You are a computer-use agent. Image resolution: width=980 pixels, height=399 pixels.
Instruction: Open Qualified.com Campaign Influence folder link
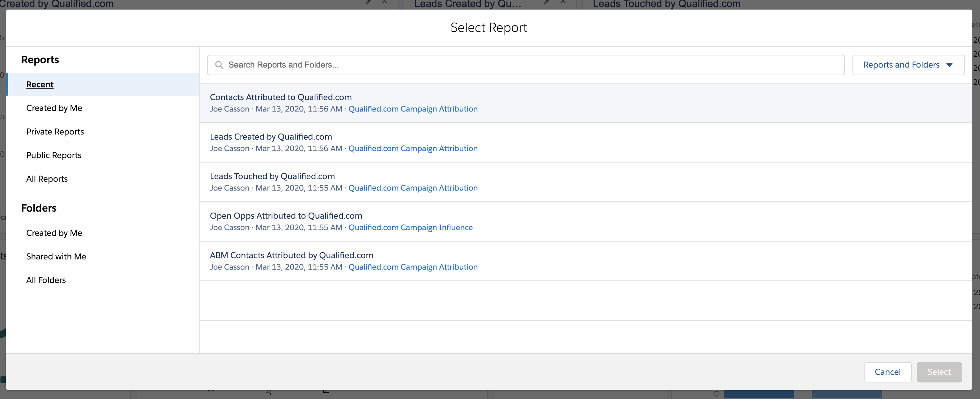pos(411,228)
